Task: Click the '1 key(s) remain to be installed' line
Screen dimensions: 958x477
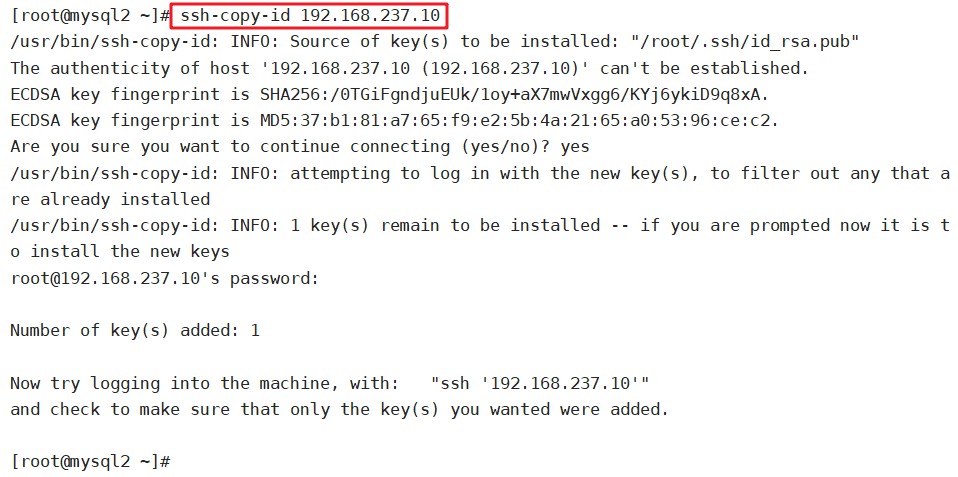Action: tap(480, 226)
